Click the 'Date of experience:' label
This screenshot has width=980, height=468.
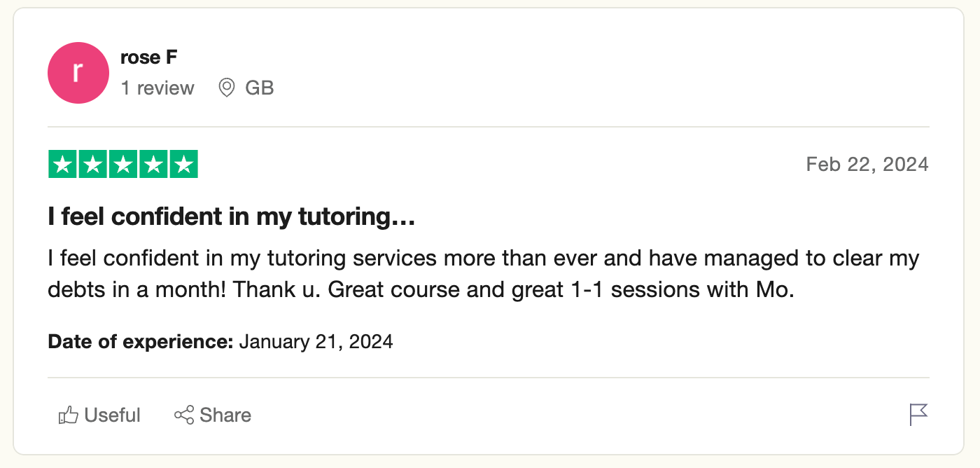click(x=140, y=342)
